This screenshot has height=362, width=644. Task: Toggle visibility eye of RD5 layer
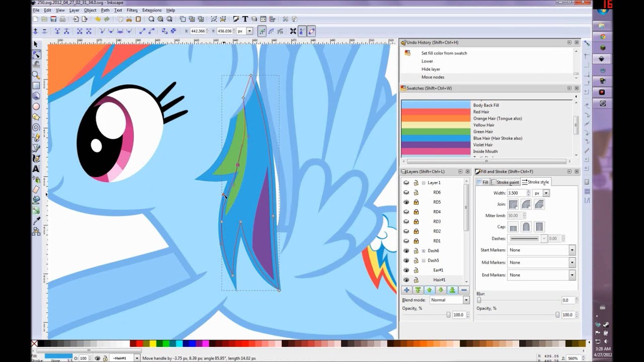click(407, 202)
